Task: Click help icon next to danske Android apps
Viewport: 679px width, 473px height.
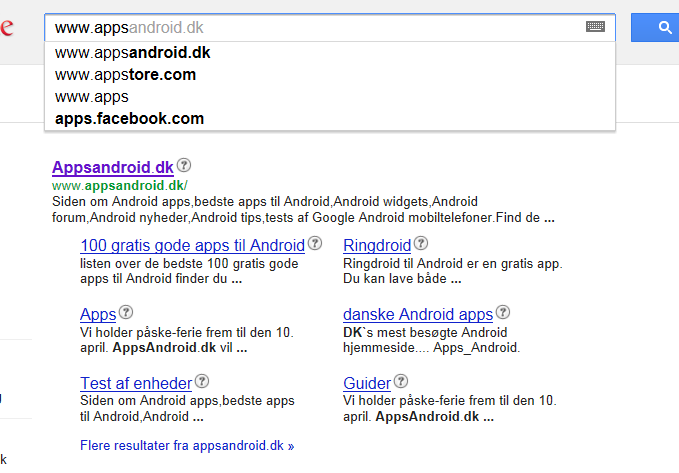Action: coord(503,312)
